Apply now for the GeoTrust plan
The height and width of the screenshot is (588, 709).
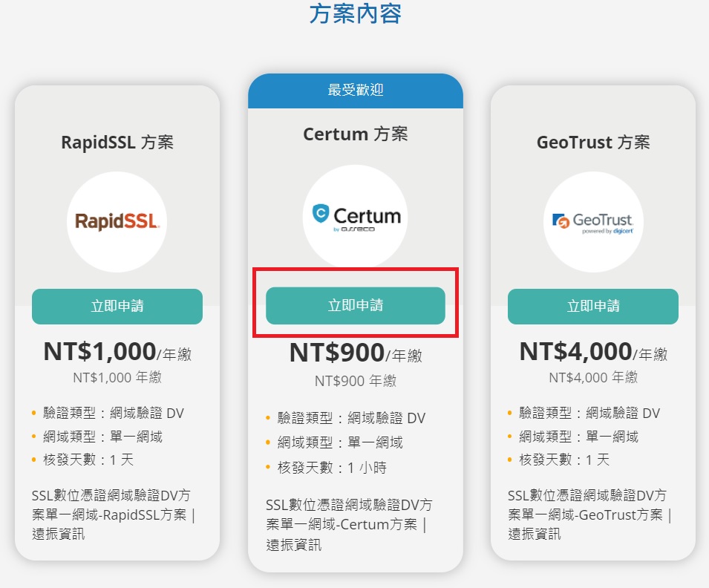(x=593, y=306)
